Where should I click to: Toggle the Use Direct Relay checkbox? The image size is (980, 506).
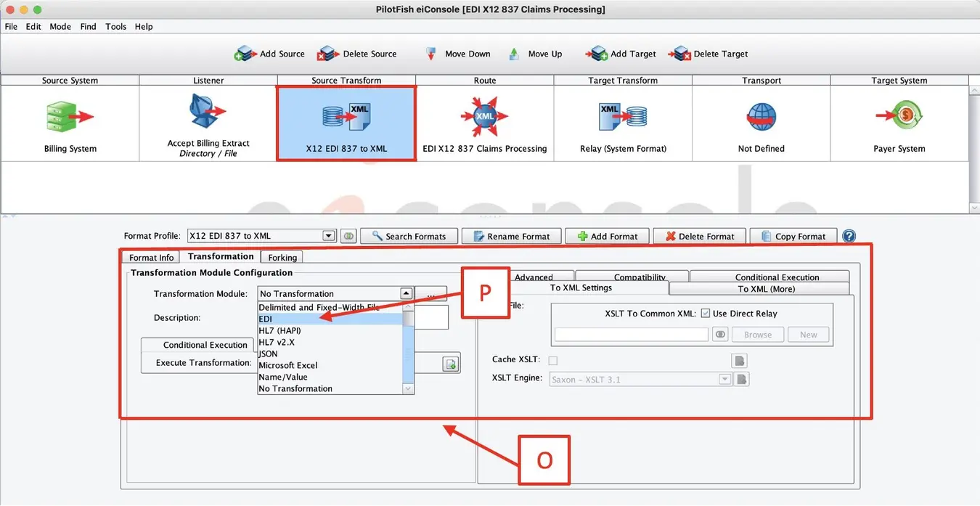[x=705, y=314]
